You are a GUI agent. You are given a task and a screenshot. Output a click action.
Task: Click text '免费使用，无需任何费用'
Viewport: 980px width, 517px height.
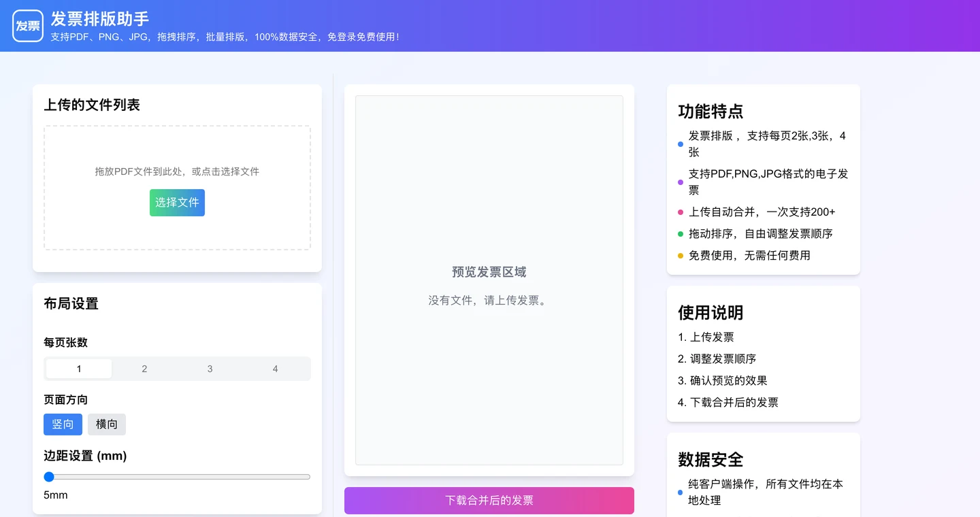click(x=749, y=256)
